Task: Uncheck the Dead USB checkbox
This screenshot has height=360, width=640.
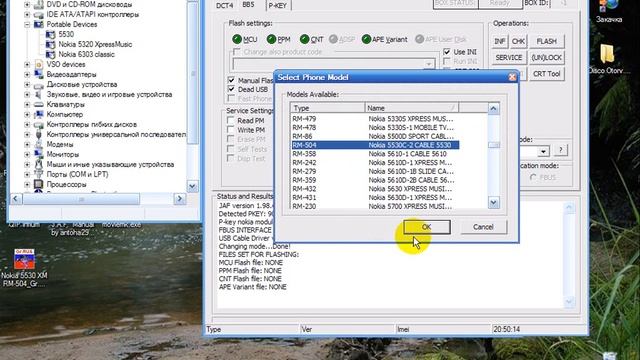Action: pyautogui.click(x=231, y=89)
